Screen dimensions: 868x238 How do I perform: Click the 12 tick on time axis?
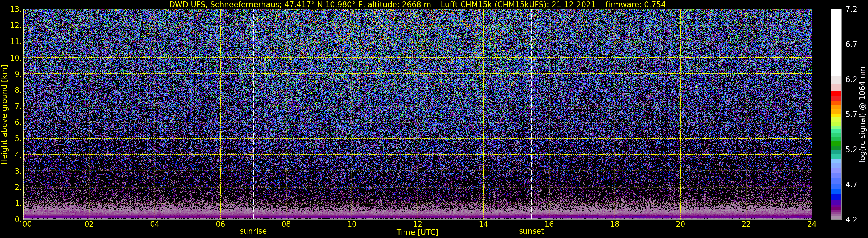tap(417, 224)
